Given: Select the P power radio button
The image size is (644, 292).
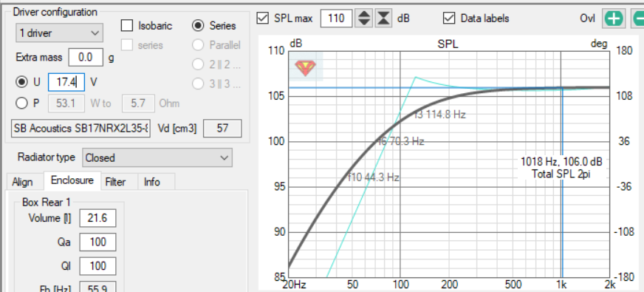Looking at the screenshot, I should pyautogui.click(x=21, y=103).
